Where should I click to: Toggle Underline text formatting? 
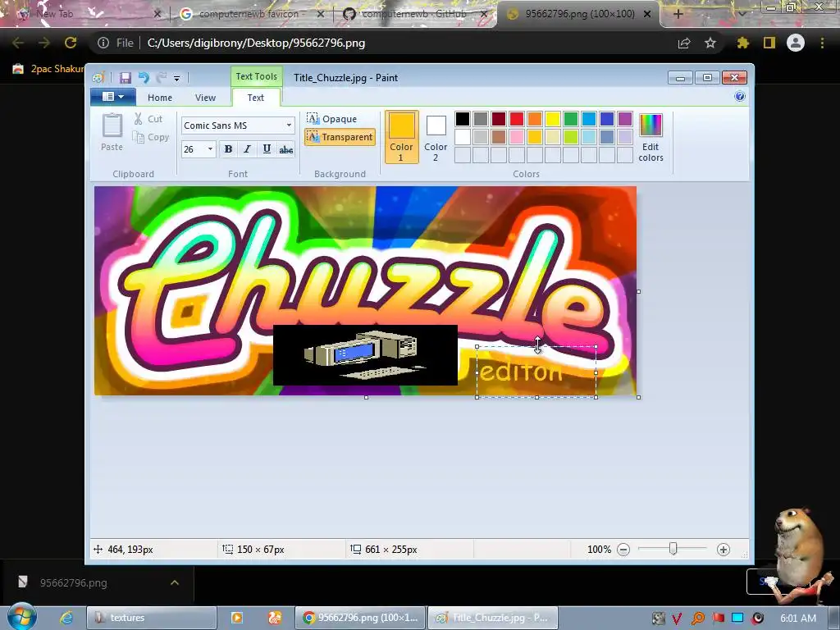coord(267,149)
